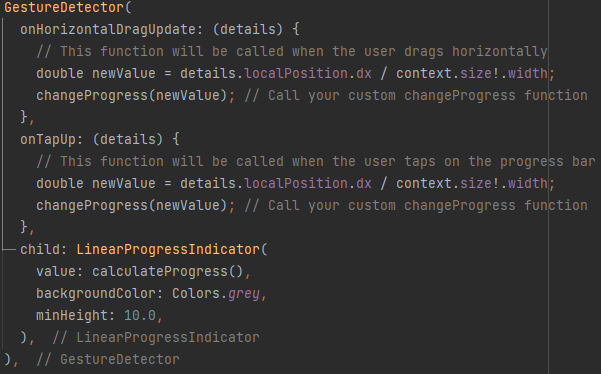Click first changeProgress(newValue) call

132,96
